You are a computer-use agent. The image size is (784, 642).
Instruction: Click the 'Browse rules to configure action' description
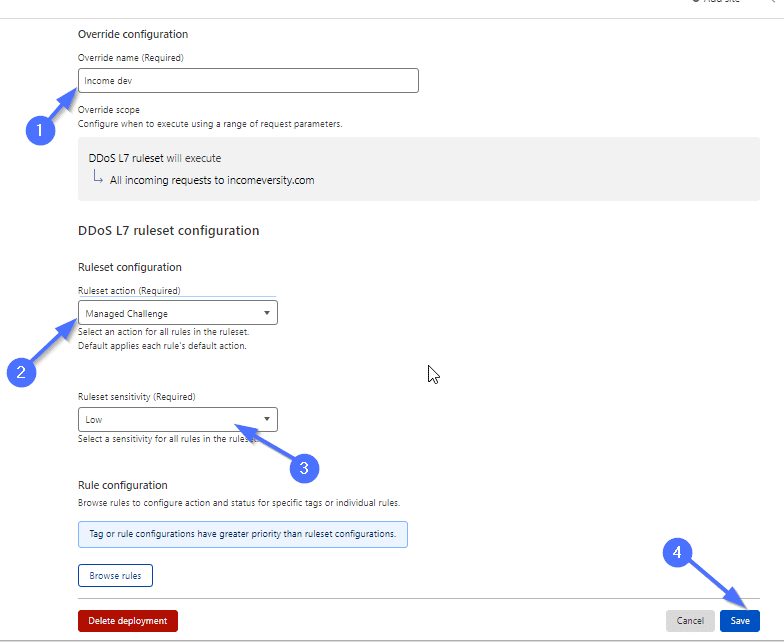click(x=238, y=502)
